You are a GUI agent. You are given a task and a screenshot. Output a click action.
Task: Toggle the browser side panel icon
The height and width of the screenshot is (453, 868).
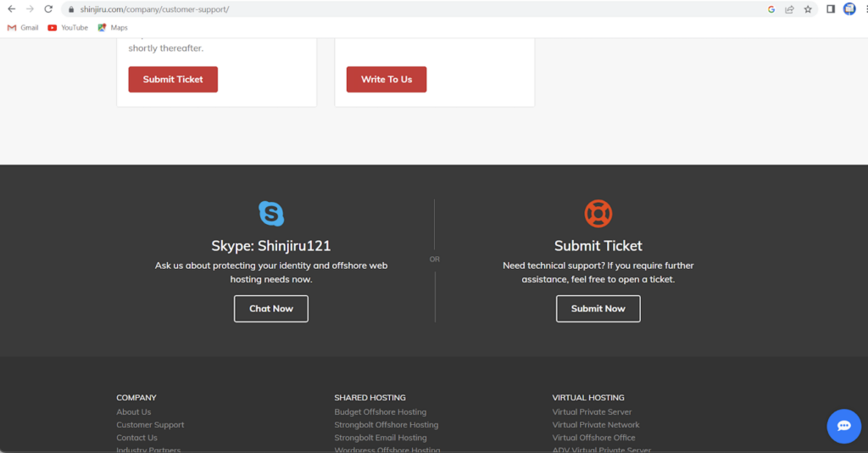tap(831, 9)
